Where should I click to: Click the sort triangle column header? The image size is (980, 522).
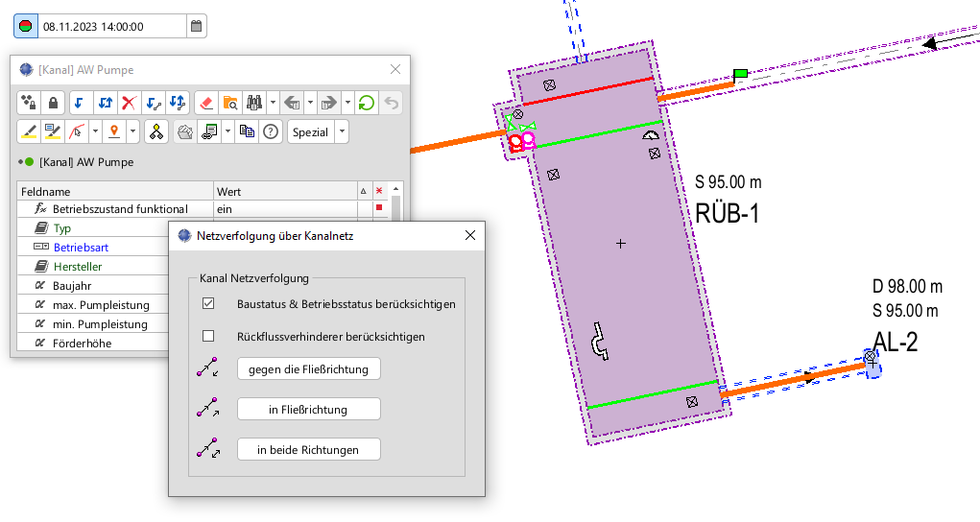[x=364, y=191]
